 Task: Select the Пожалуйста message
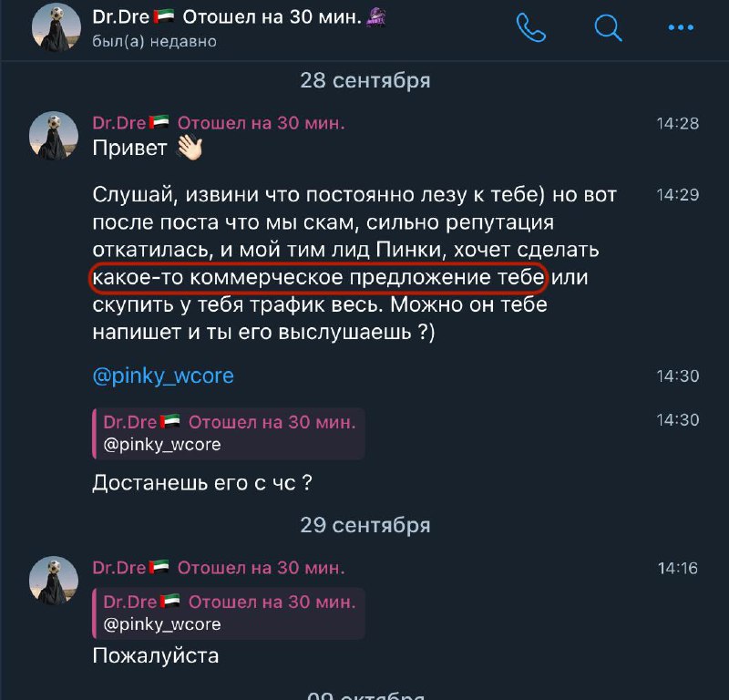click(x=156, y=656)
